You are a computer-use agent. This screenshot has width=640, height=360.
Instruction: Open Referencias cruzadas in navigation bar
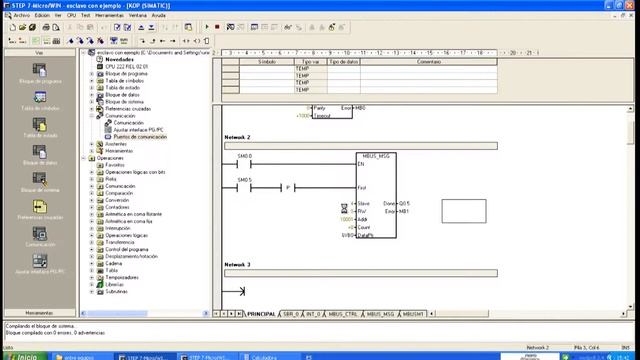[40, 210]
